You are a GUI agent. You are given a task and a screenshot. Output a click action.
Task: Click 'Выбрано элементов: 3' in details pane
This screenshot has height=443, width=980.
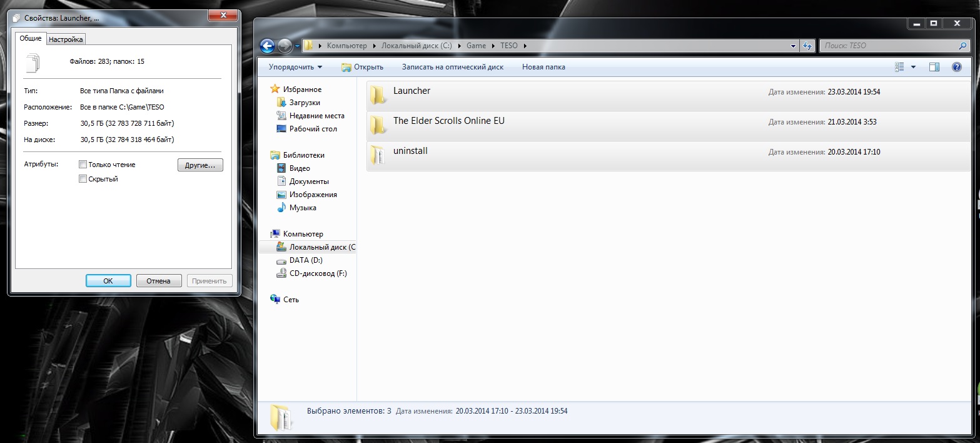click(x=349, y=411)
